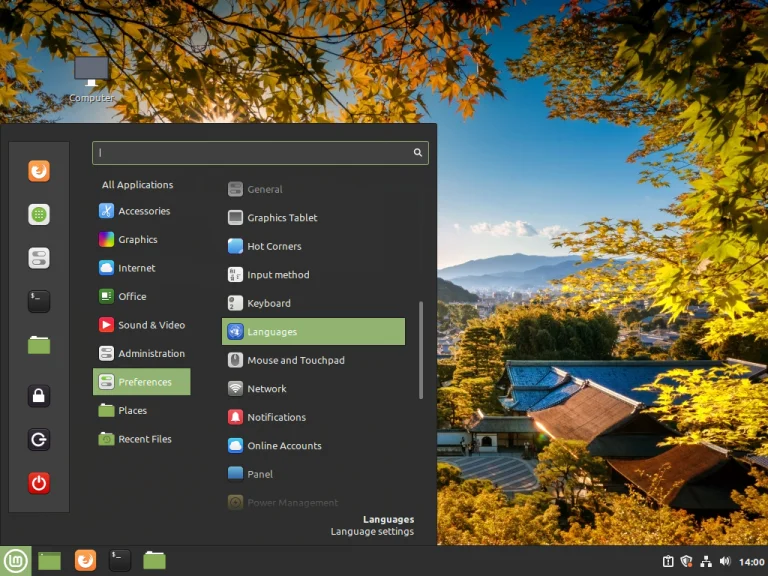Open the Administration category
Image resolution: width=768 pixels, height=576 pixels.
pos(142,353)
